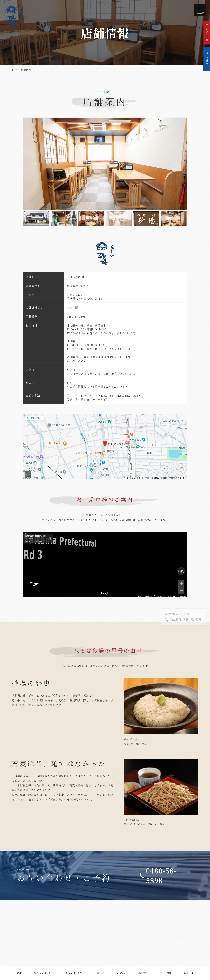This screenshot has height=980, width=210.
Task: Click the 蕎麦がき dish photo
Action: click(x=161, y=706)
